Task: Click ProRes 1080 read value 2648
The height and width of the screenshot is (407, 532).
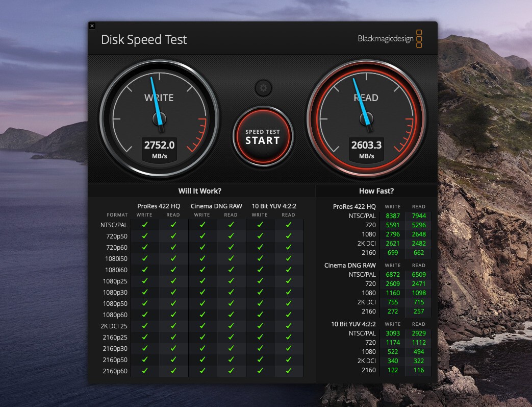Action: point(419,234)
